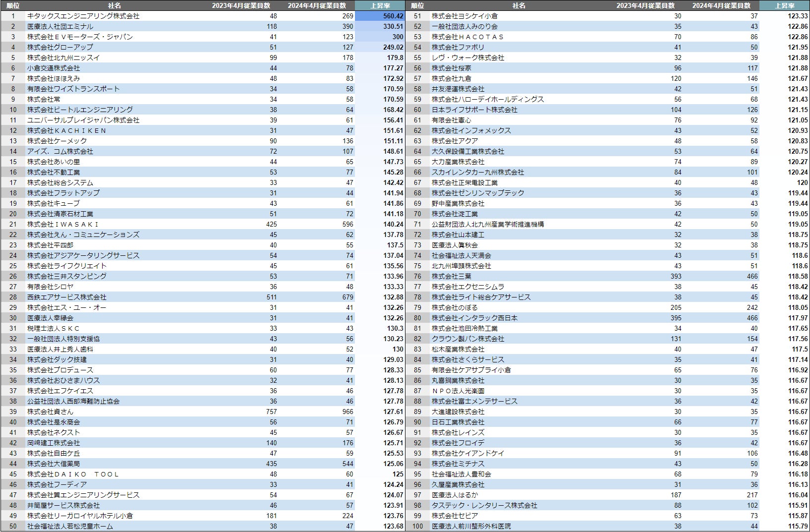This screenshot has width=810, height=532.
Task: Select 株式会社三葉 cell
Action: [451, 276]
